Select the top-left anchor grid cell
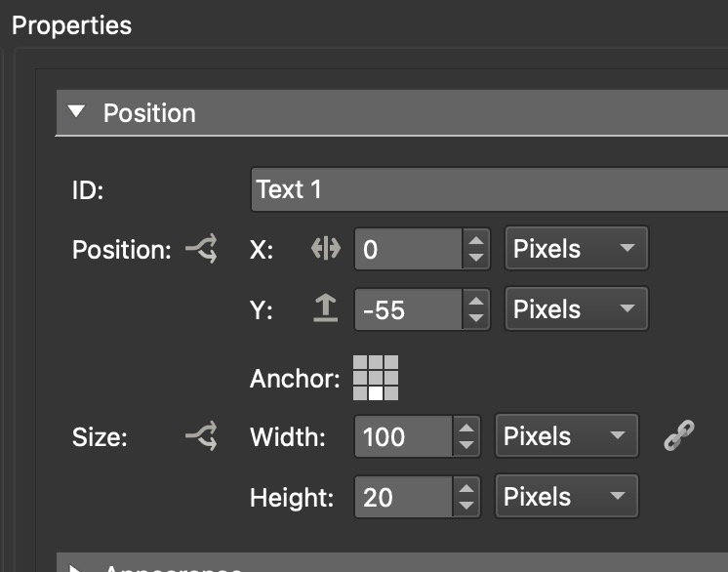Screen dimensions: 728x572 pos(360,362)
